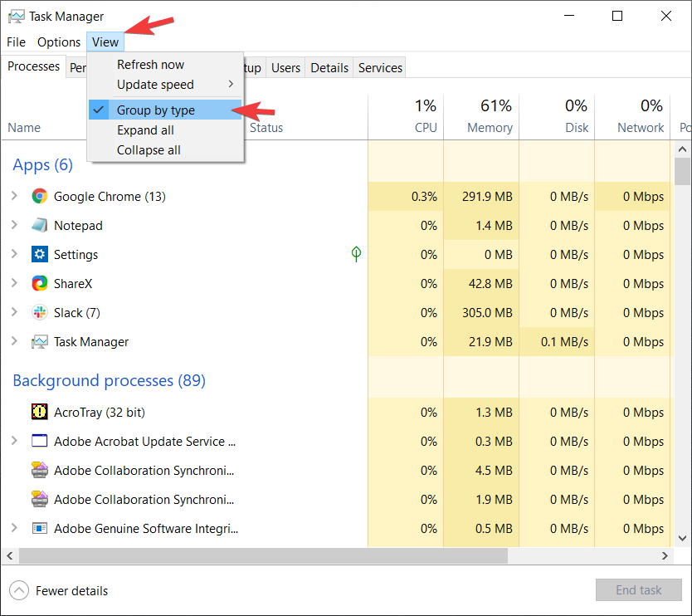Click the Settings gear icon in the list
The height and width of the screenshot is (616, 692).
[x=39, y=254]
